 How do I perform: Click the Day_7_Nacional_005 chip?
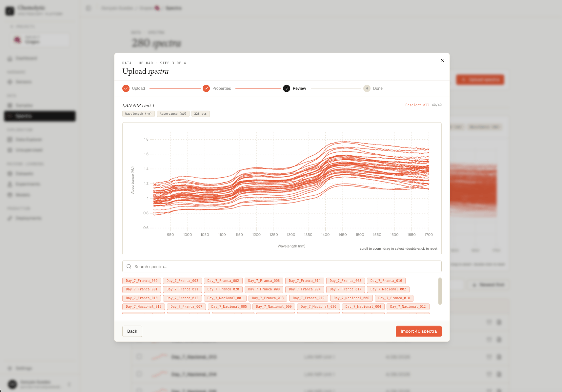pyautogui.click(x=229, y=307)
